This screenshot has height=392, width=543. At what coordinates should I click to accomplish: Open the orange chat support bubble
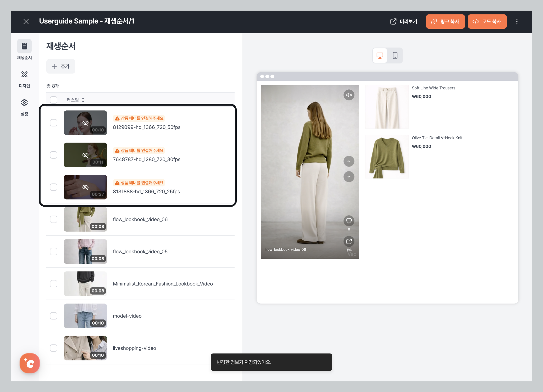pyautogui.click(x=29, y=363)
